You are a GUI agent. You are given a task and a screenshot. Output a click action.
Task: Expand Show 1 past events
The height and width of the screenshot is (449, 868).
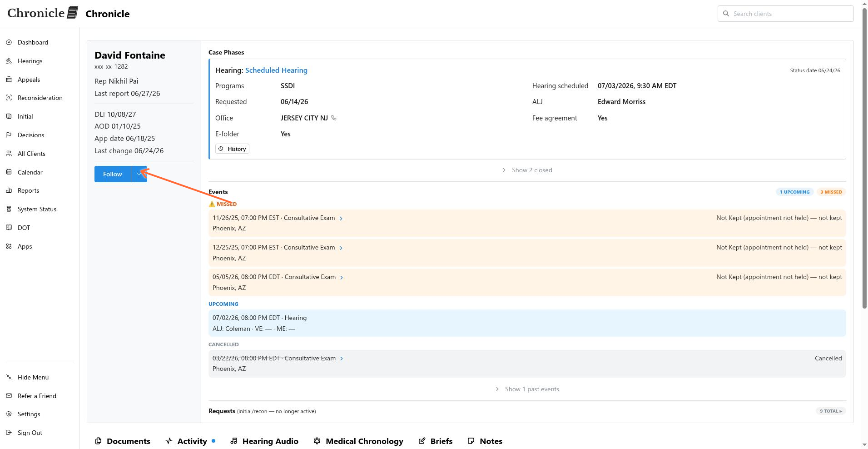527,389
